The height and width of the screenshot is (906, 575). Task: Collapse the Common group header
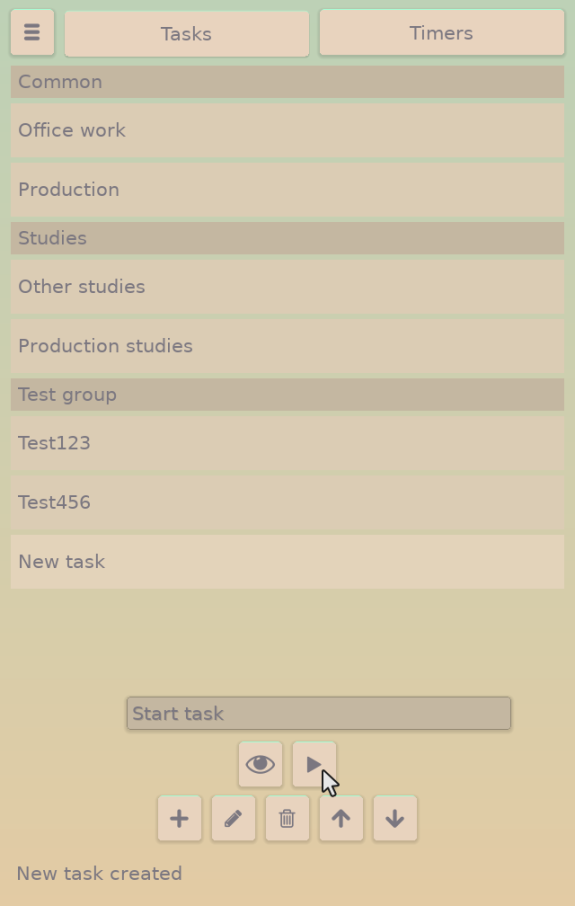287,81
